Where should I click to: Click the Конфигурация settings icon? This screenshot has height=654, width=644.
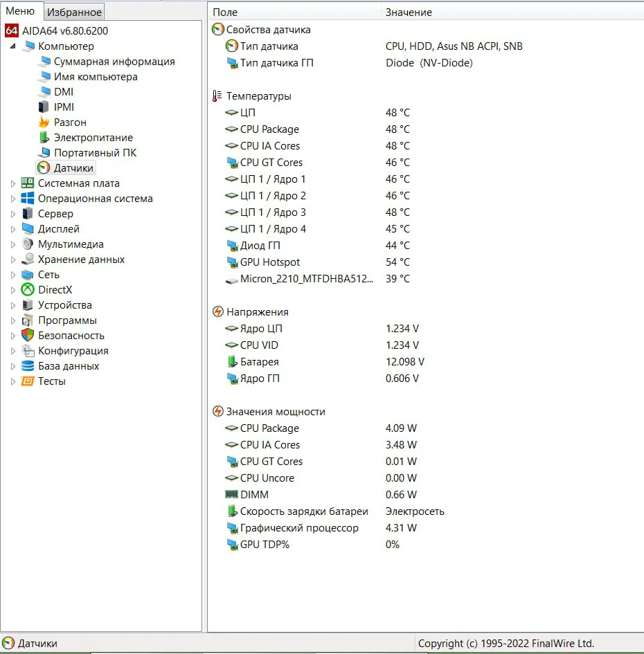(28, 350)
